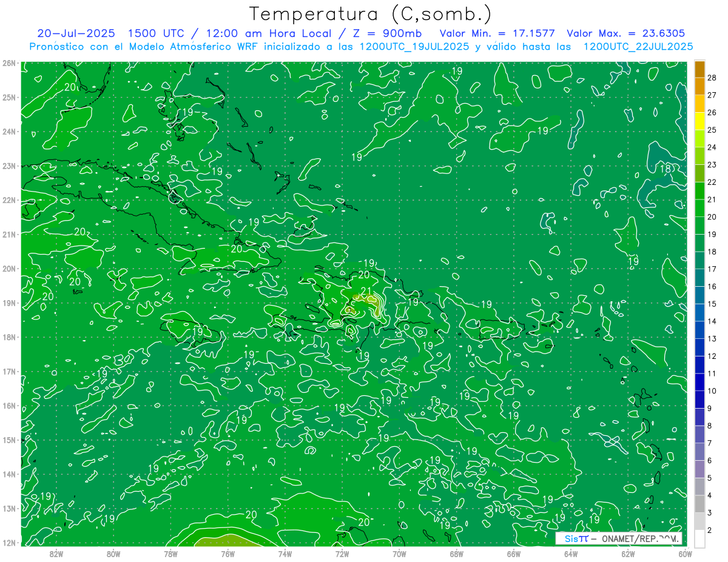The image size is (728, 562).
Task: Click legend value 3 on the color bar
Action: tap(710, 513)
